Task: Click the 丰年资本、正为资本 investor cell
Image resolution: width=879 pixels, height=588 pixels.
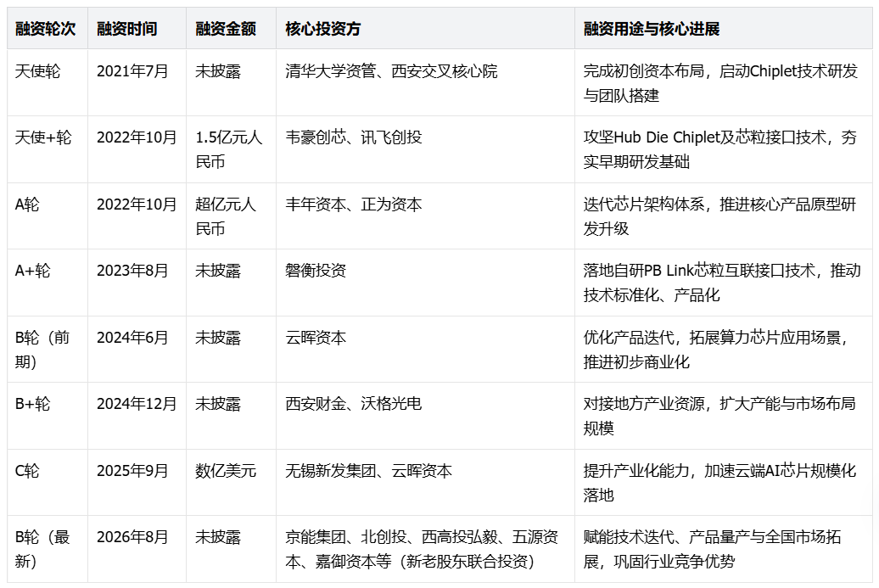Action: [425, 216]
